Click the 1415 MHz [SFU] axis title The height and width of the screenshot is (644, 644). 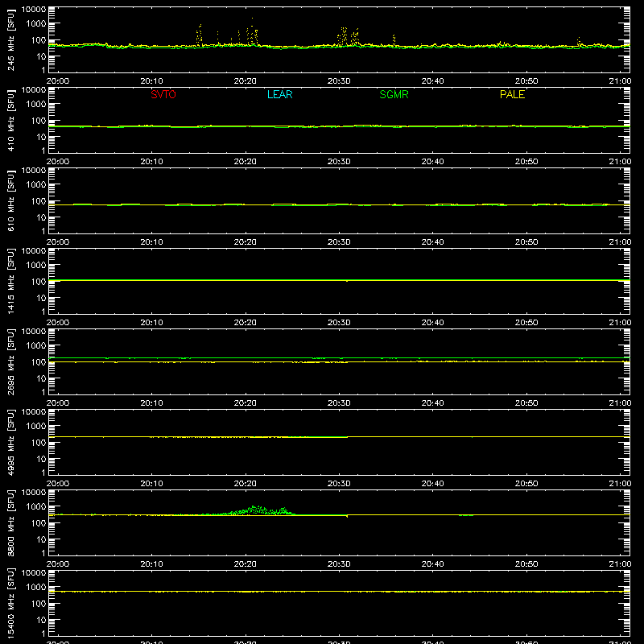point(10,281)
